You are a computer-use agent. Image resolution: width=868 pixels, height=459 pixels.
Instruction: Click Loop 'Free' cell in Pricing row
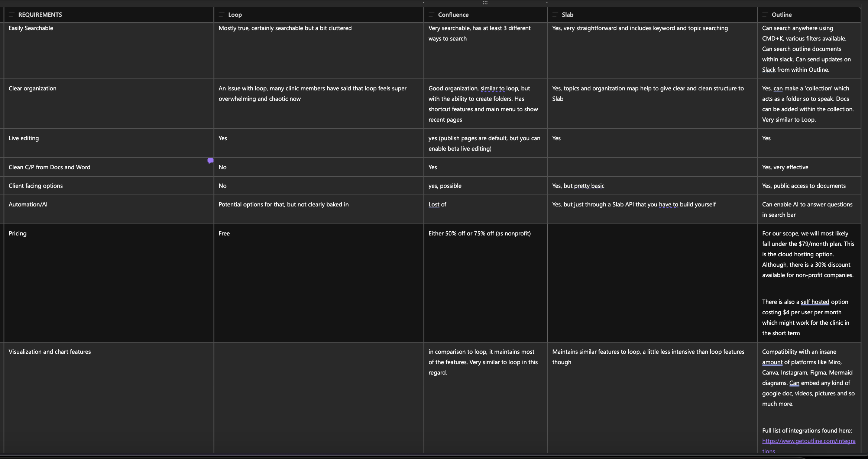[319, 283]
